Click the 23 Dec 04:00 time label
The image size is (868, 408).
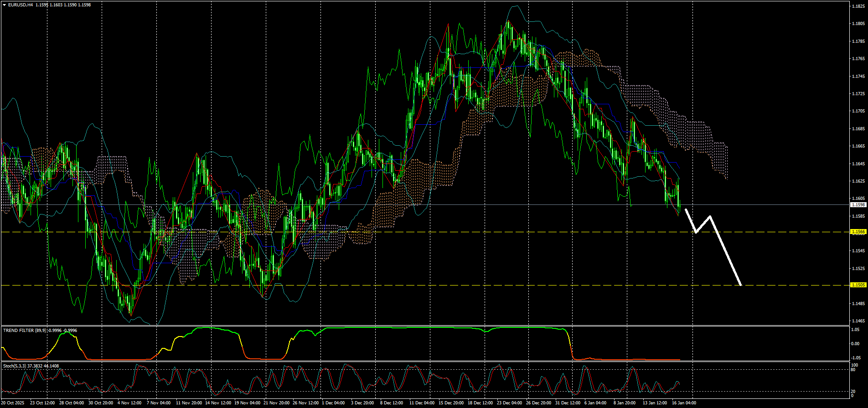coord(509,403)
